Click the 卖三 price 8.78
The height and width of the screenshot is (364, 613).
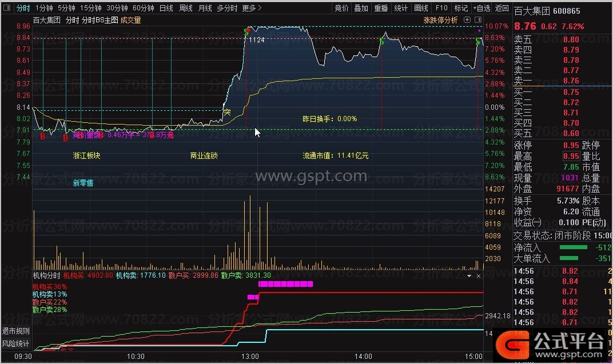tap(571, 60)
